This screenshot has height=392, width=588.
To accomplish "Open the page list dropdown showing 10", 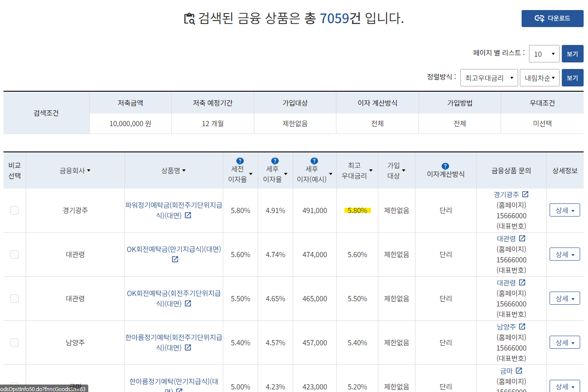I will 544,54.
